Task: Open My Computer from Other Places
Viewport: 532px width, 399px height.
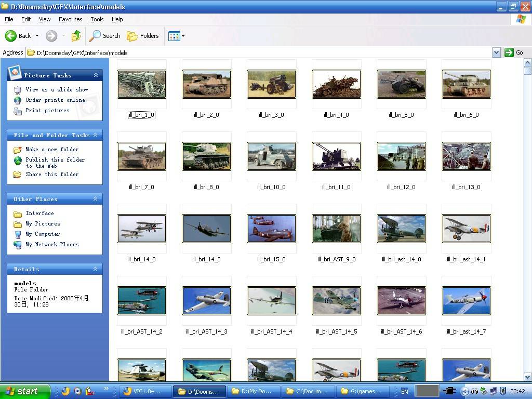Action: click(x=43, y=234)
